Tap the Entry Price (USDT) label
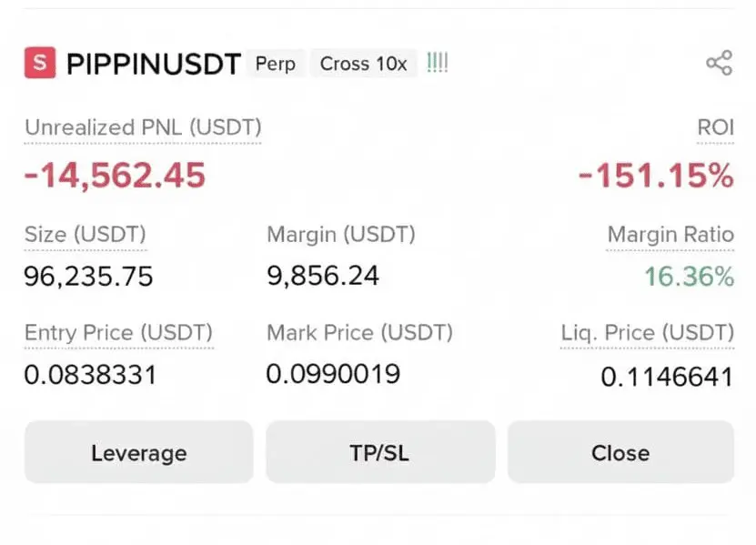This screenshot has height=545, width=756. tap(118, 332)
